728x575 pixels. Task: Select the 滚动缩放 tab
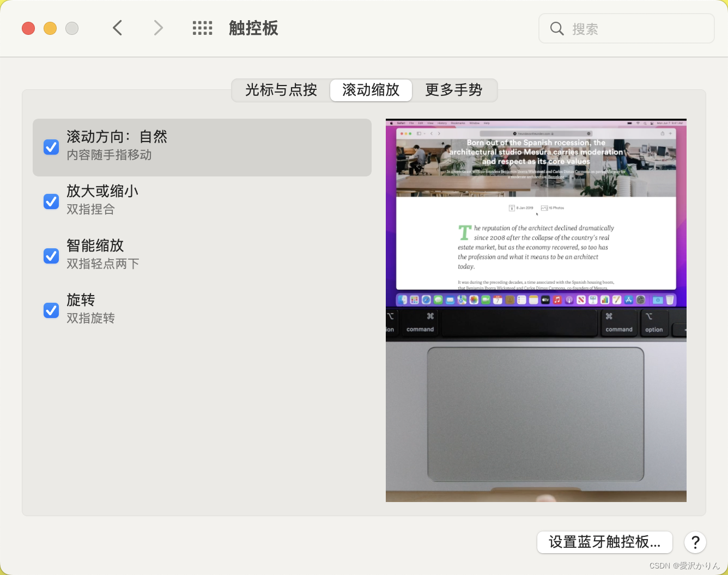(x=371, y=90)
